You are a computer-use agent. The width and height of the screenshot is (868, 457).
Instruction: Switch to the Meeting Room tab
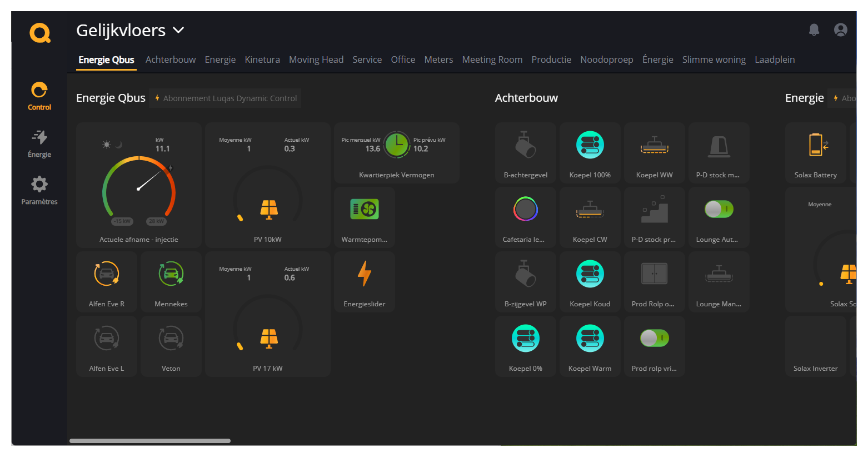click(x=492, y=59)
